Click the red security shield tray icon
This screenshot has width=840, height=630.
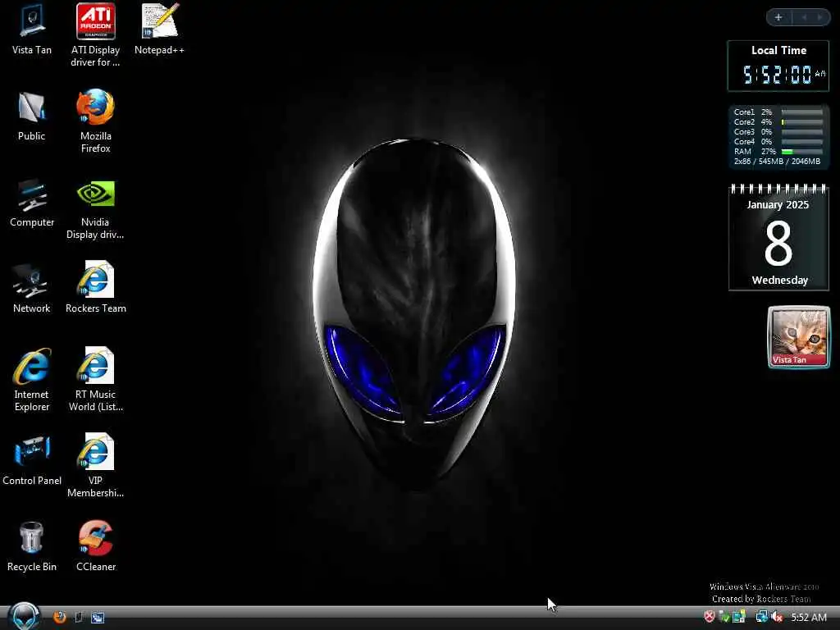pos(709,617)
